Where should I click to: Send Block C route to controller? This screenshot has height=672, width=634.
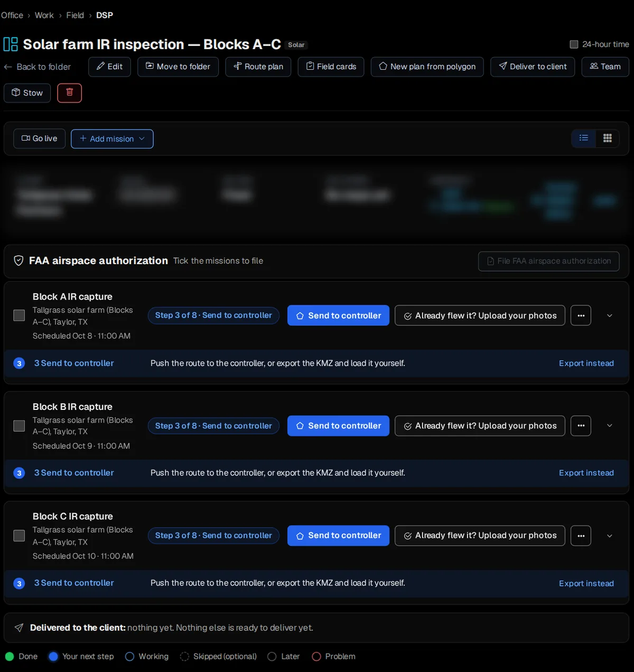coord(338,536)
